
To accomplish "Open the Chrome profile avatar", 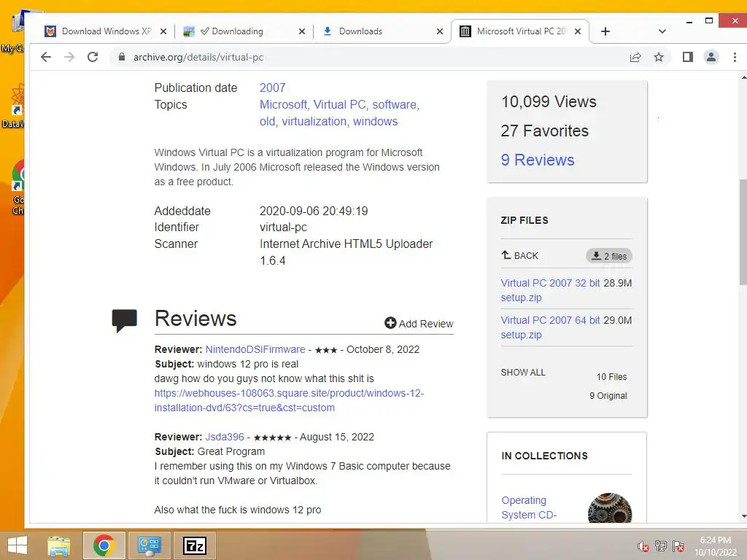I will pyautogui.click(x=711, y=58).
